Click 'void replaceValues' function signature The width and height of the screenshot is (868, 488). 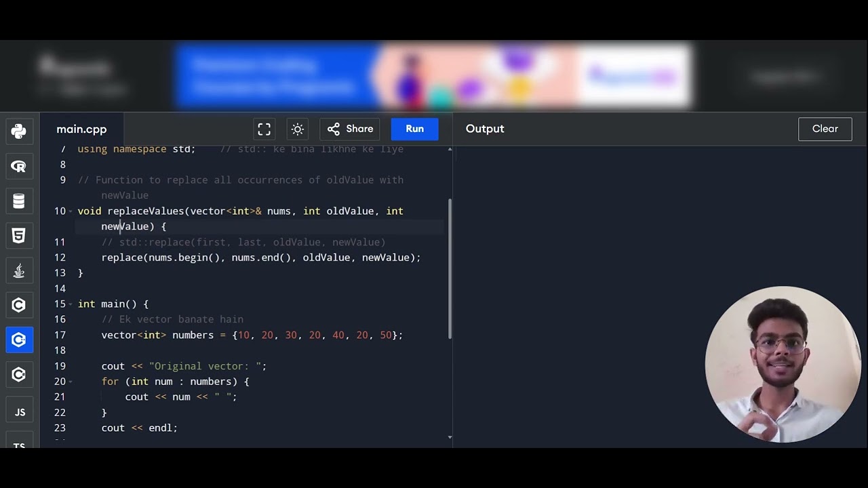click(x=240, y=219)
